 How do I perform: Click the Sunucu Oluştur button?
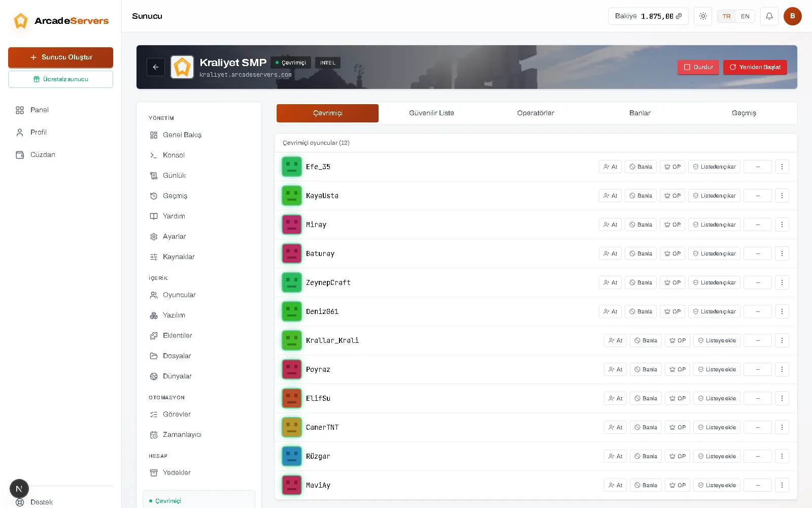(60, 57)
